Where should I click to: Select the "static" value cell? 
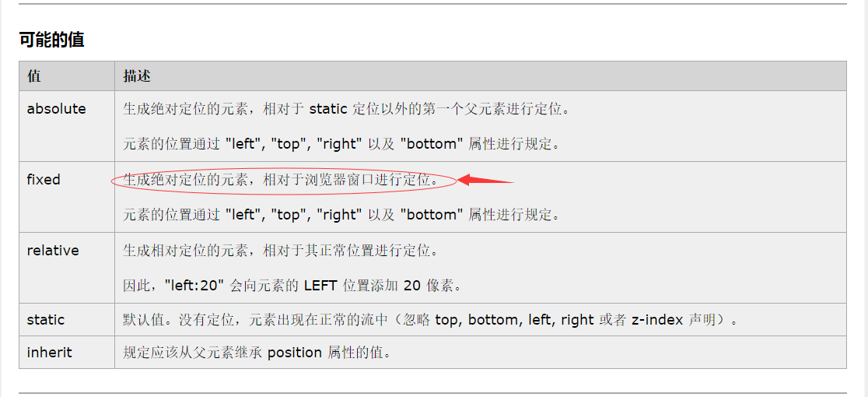click(x=46, y=320)
